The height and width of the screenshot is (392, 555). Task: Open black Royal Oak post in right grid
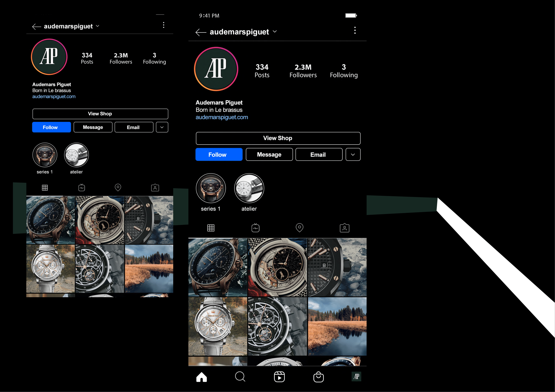(x=337, y=267)
